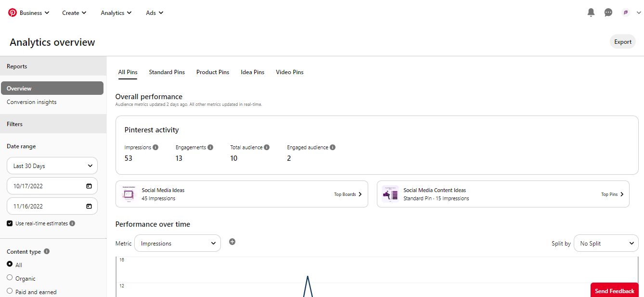Toggle the Use real-time estimates checkbox
Image resolution: width=644 pixels, height=297 pixels.
[10, 223]
